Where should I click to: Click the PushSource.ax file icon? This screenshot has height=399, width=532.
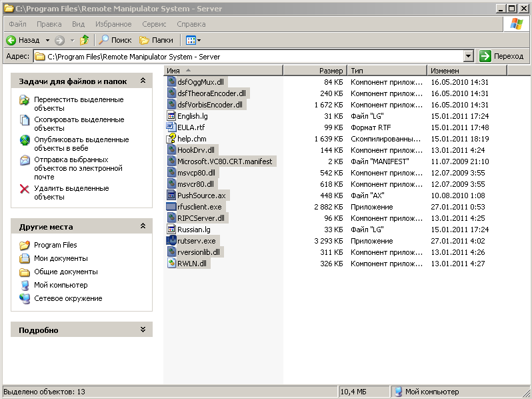[171, 195]
